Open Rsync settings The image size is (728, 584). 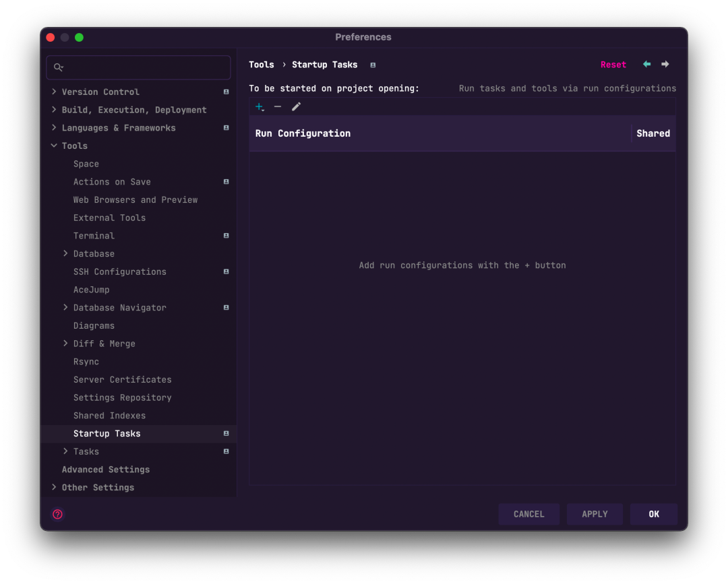86,362
